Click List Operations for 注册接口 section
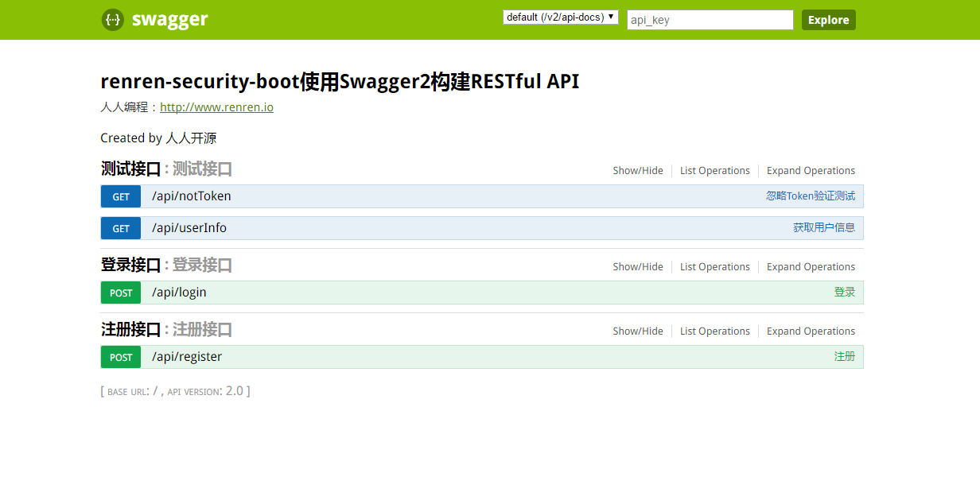980x500 pixels. (x=715, y=331)
